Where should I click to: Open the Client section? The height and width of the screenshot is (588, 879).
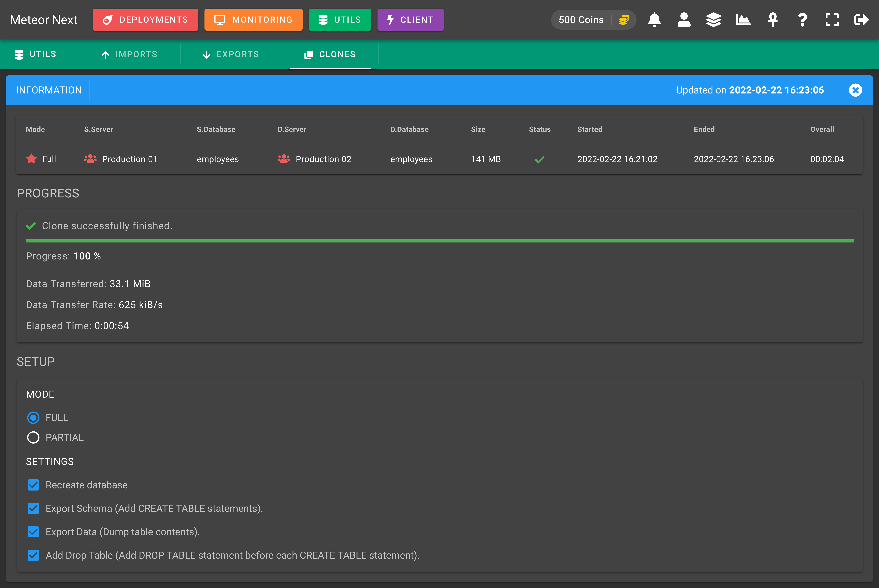click(411, 20)
